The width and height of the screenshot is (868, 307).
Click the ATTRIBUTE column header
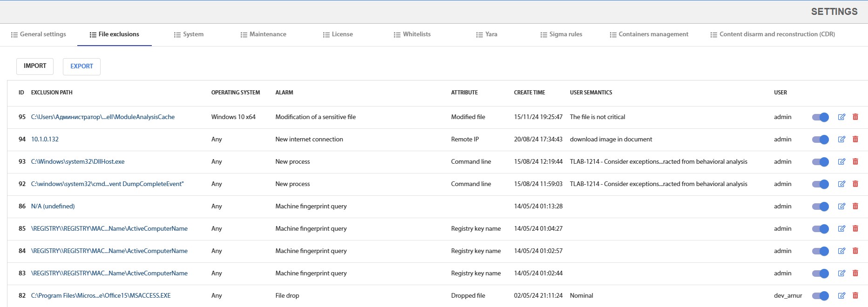(x=464, y=93)
